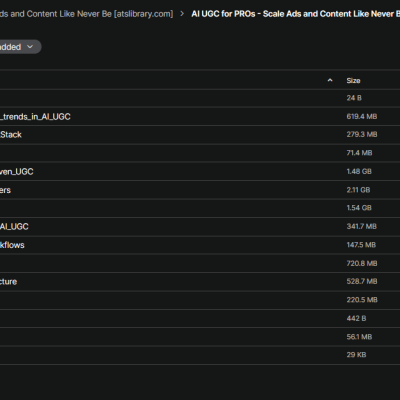Go to parent folder ending atslibrary.com
This screenshot has width=400, height=400.
87,14
